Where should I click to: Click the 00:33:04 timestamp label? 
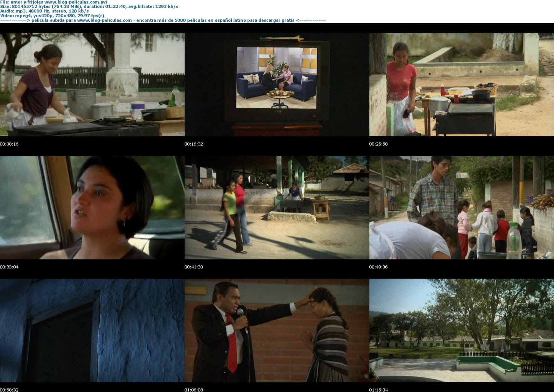pos(9,267)
